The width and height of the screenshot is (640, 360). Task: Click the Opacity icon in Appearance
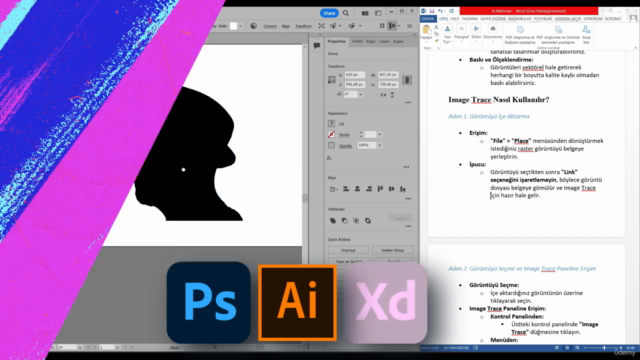[331, 145]
